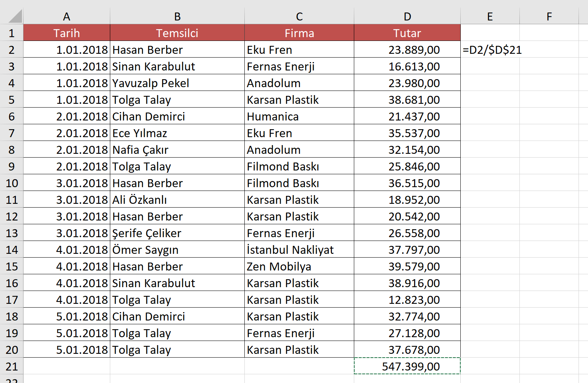Click the Temsilci header cell
The height and width of the screenshot is (383, 588).
click(x=177, y=33)
